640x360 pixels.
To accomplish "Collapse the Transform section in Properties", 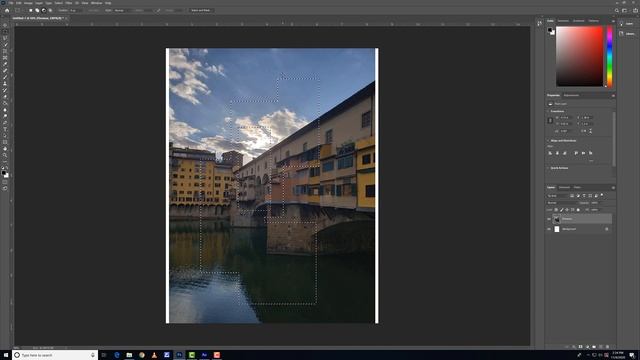I will [548, 111].
